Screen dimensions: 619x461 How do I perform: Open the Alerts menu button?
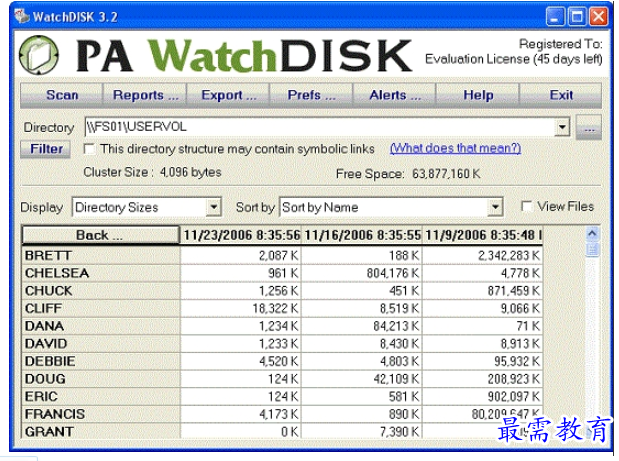pyautogui.click(x=394, y=95)
